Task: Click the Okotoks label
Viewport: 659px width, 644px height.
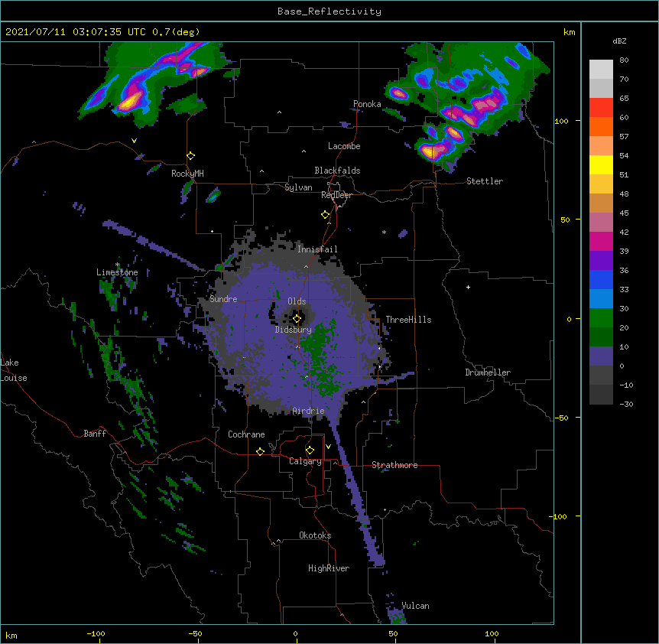Action: pos(315,535)
